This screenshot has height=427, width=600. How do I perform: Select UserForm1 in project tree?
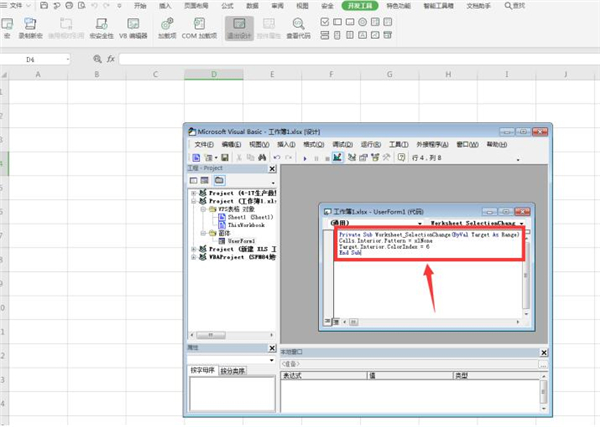pyautogui.click(x=242, y=241)
